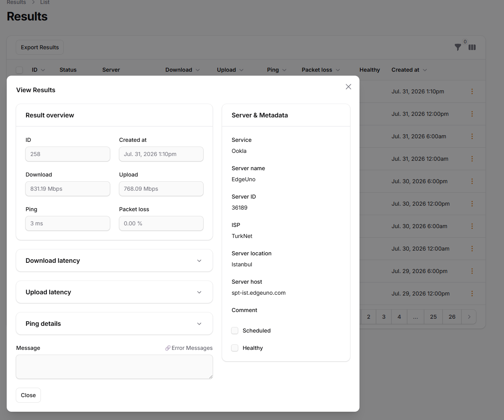Click the Export Results button
Screen dimensions: 504x420
pos(40,47)
